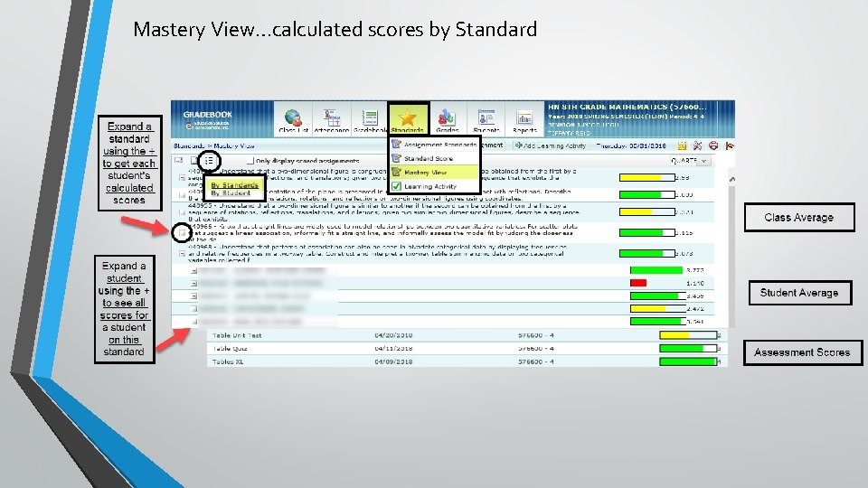
Task: Expand the student row scoring 2.472
Action: 193,309
